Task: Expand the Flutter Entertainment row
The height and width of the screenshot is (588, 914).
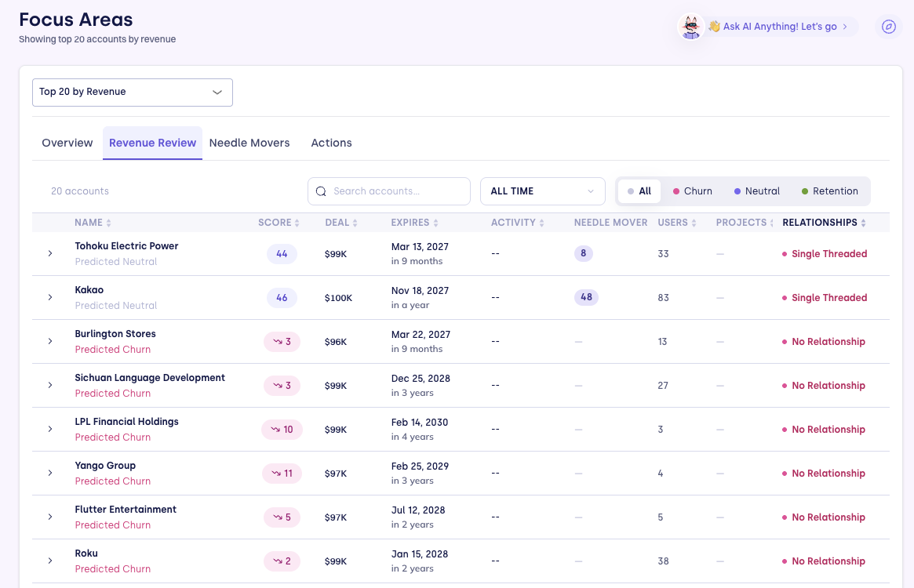Action: pos(50,517)
